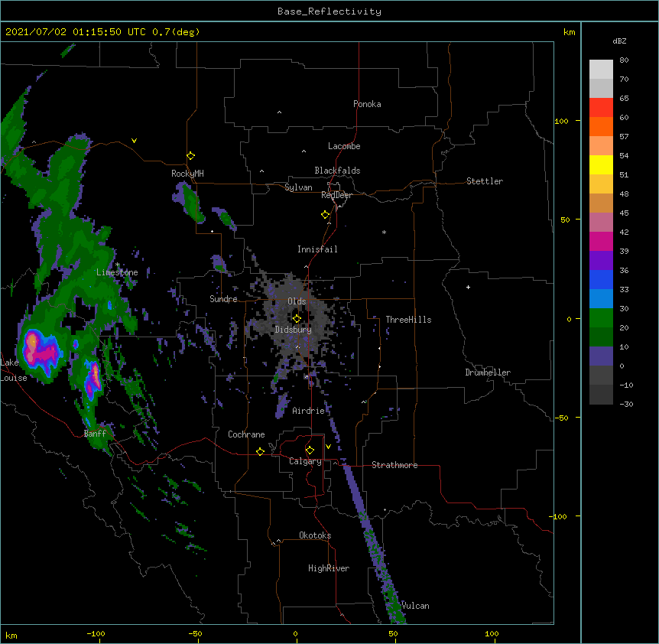659x644 pixels.
Task: Select the -30 value at the legend bottom
Action: point(626,404)
